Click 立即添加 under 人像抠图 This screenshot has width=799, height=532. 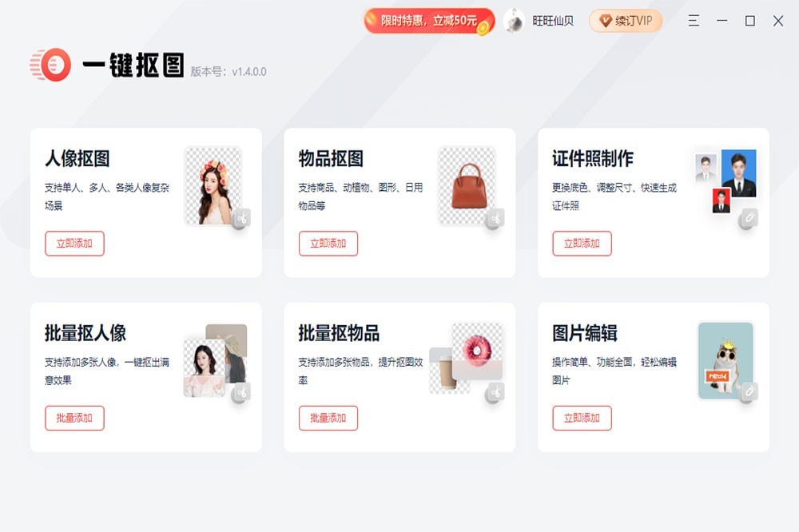point(74,244)
